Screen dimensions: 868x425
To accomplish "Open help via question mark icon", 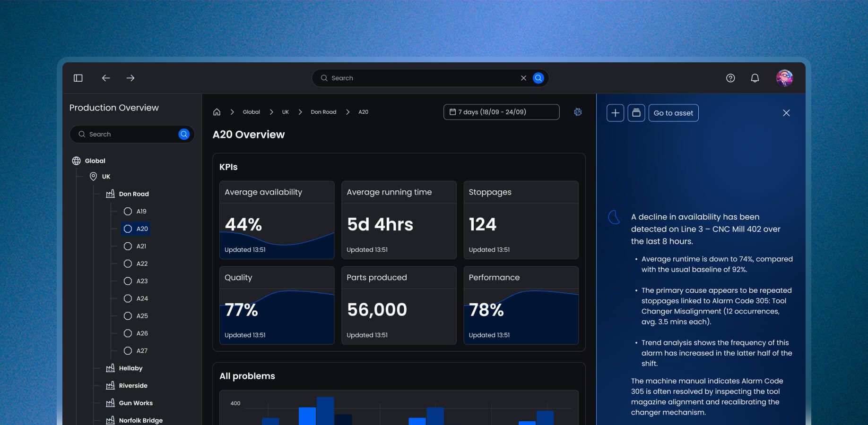I will tap(730, 78).
